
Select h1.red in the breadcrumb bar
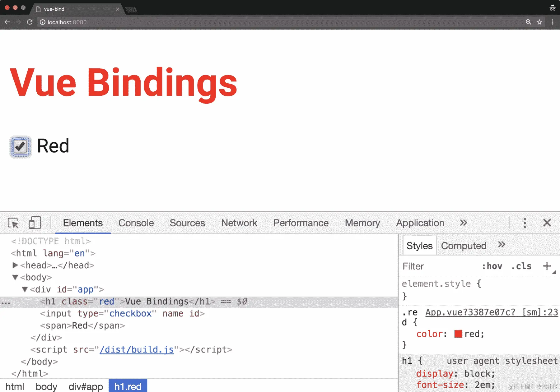[128, 386]
